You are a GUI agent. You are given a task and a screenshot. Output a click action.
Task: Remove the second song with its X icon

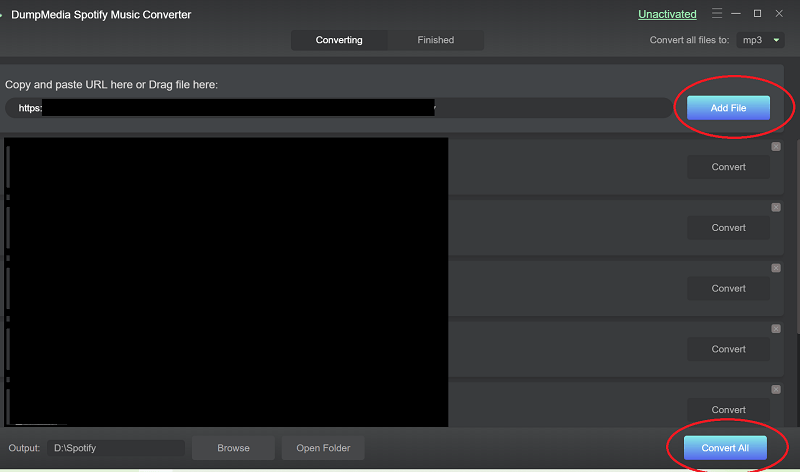point(776,208)
